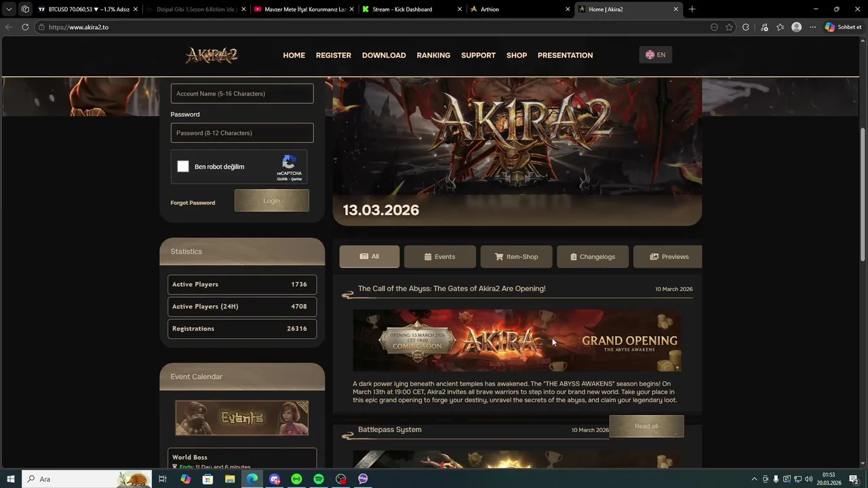Viewport: 868px width, 488px height.
Task: Open the SHOP menu item
Action: (x=517, y=56)
